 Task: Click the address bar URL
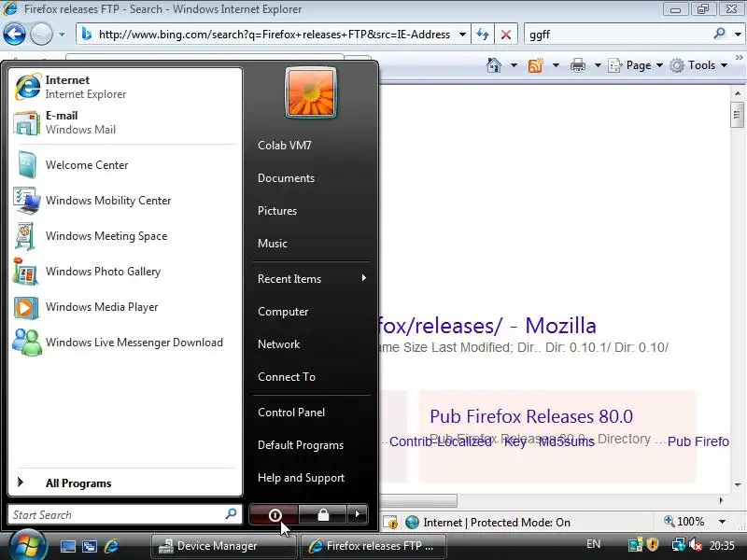274,35
